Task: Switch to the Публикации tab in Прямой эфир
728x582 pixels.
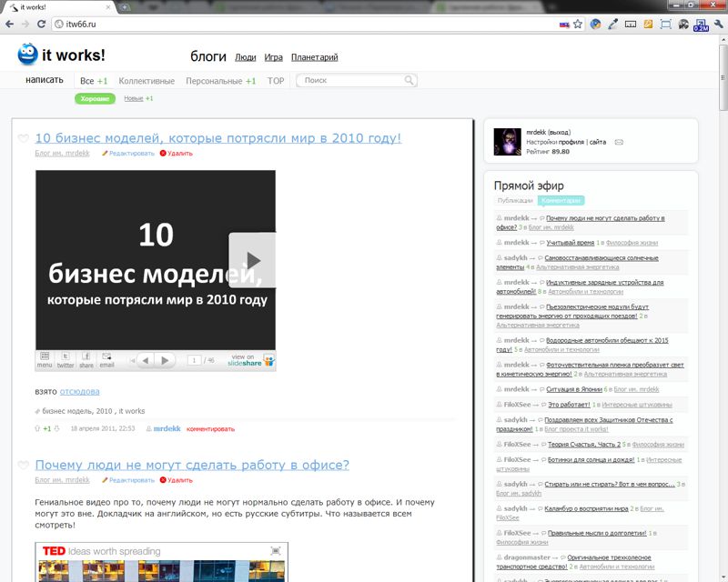Action: click(514, 200)
